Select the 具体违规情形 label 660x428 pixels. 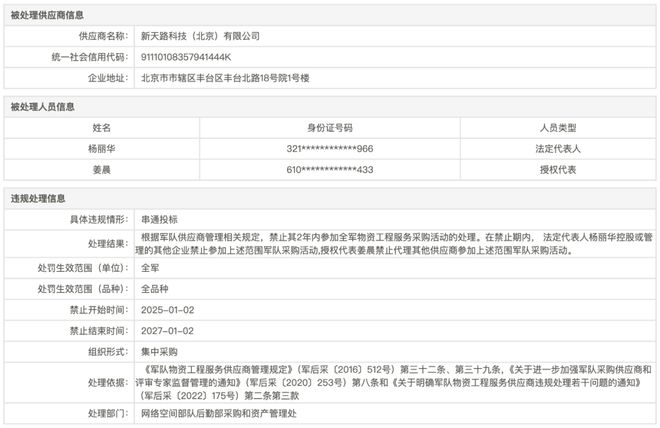tap(99, 219)
